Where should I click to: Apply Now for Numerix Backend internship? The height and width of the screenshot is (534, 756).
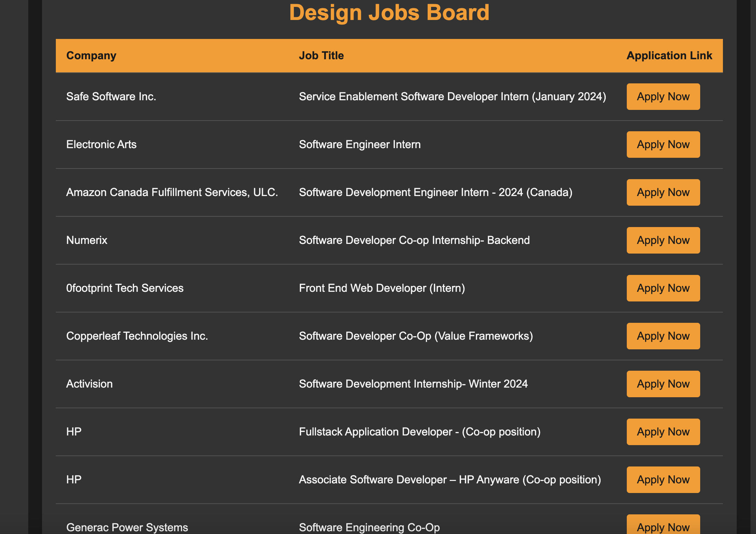tap(663, 240)
